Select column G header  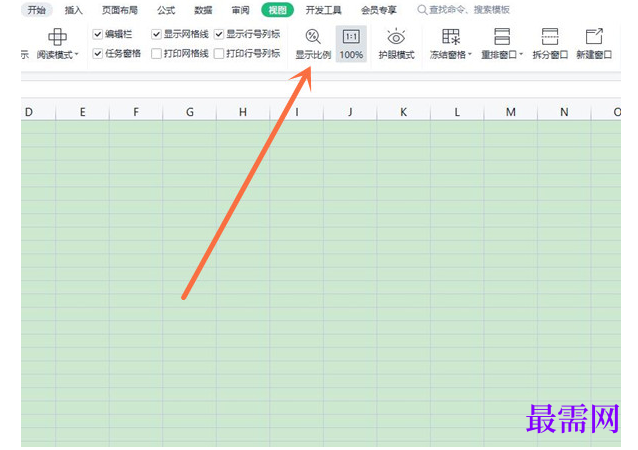(190, 112)
